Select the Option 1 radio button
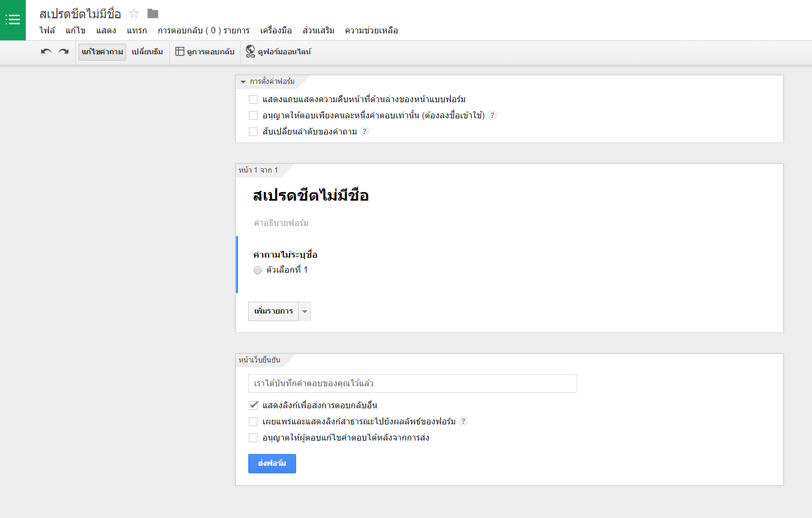This screenshot has width=812, height=518. [x=258, y=270]
